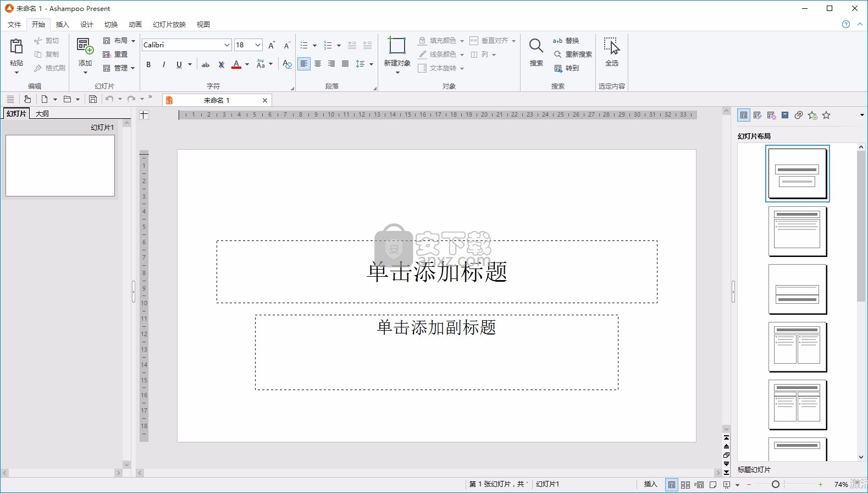
Task: Close the 未命名 1 document tab
Action: [265, 100]
